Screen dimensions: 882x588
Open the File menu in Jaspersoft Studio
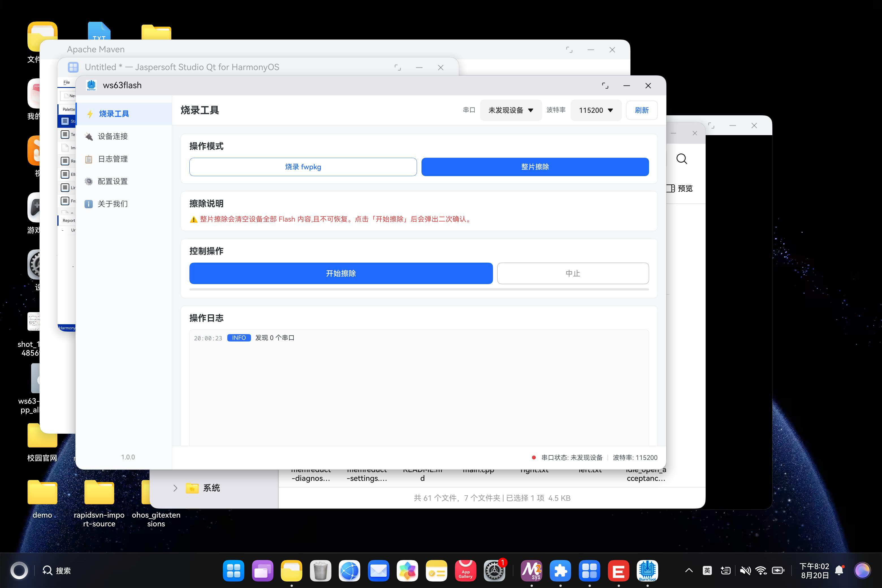(66, 82)
